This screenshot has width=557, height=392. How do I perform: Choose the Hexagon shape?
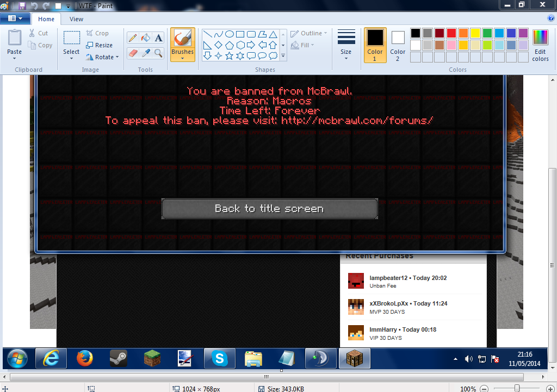coord(240,45)
